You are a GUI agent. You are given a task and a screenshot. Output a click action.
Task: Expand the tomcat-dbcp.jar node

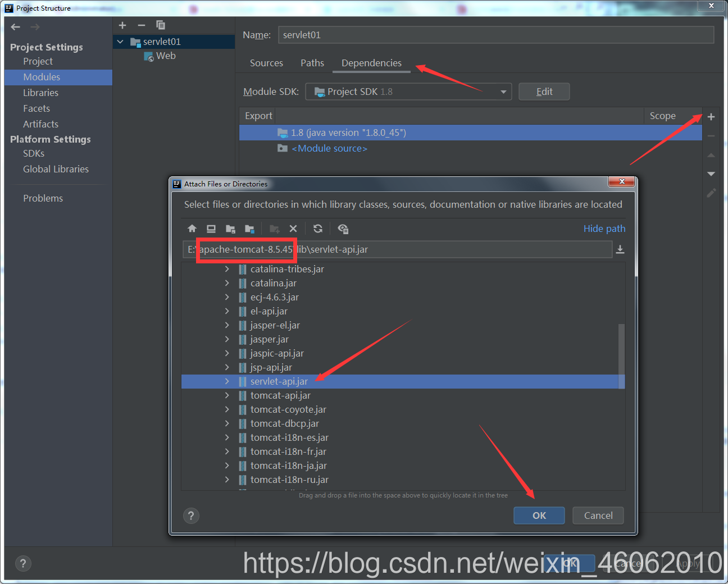[x=227, y=423]
